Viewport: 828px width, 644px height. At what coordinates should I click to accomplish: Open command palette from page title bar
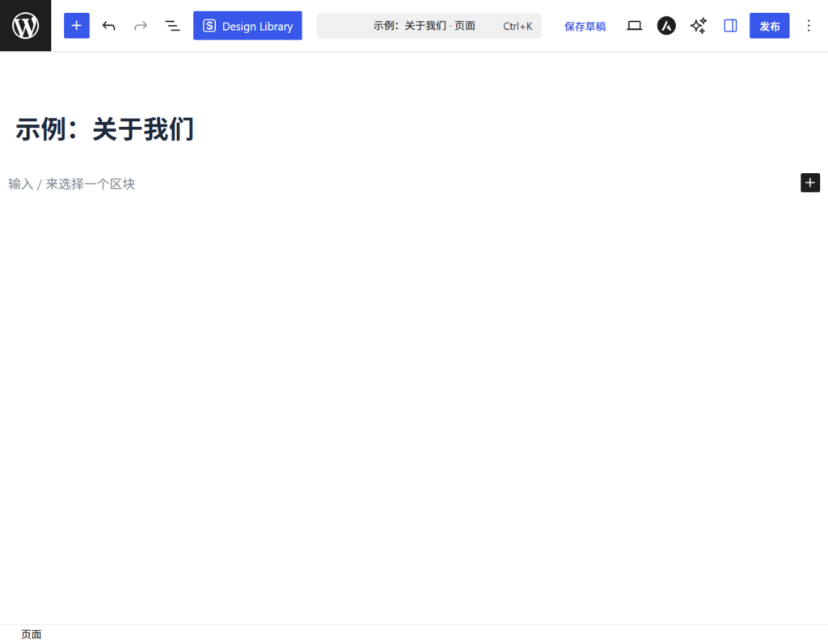click(x=429, y=25)
